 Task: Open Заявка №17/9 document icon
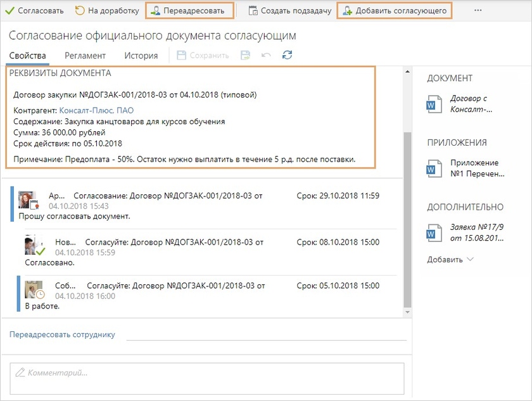coord(434,232)
